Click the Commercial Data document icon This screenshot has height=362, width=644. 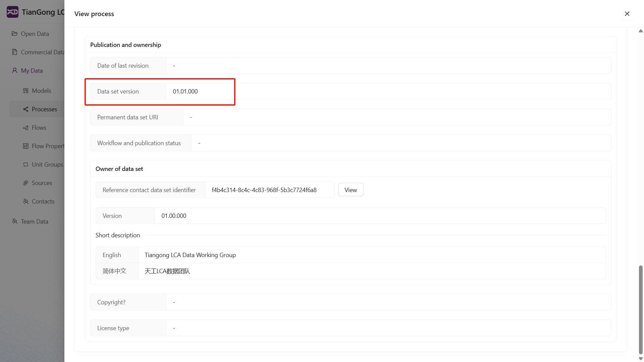[x=14, y=52]
